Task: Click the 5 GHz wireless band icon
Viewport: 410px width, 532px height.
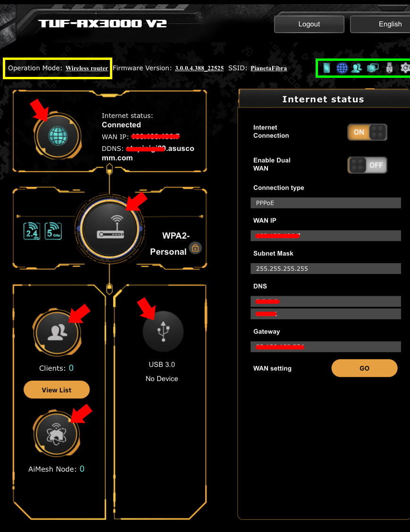Action: click(x=53, y=231)
